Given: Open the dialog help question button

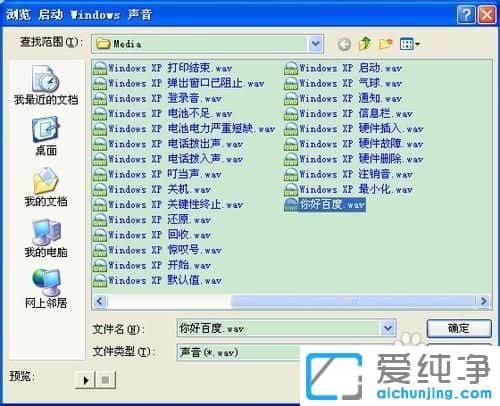Looking at the screenshot, I should pyautogui.click(x=467, y=15).
